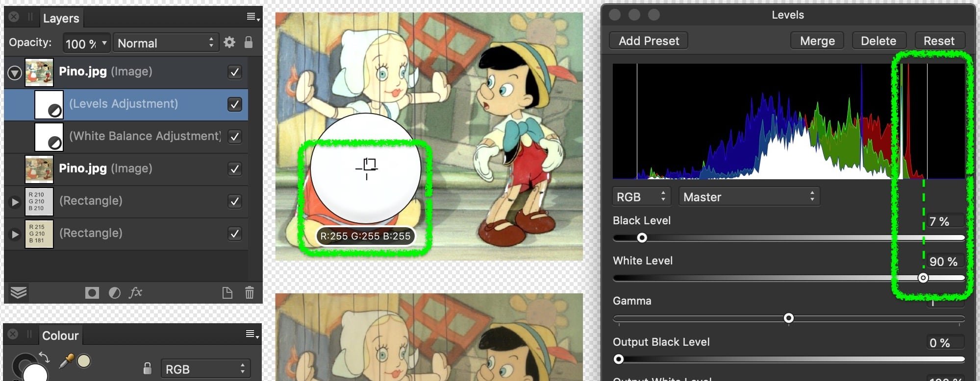Click the Black Level 7 % value field

945,221
